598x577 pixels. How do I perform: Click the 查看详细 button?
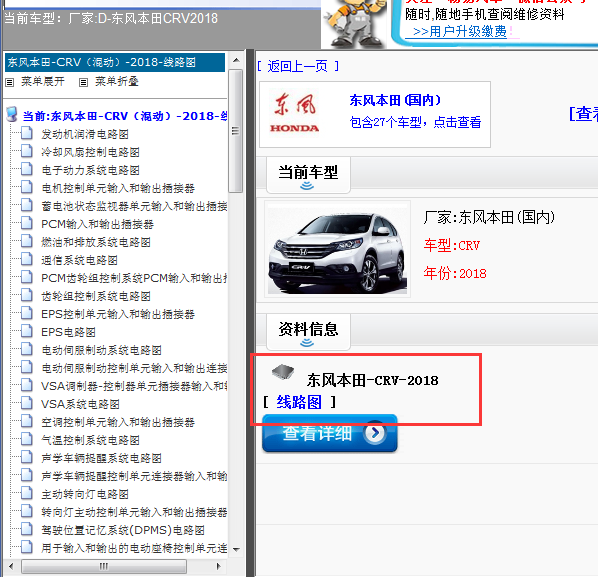pyautogui.click(x=330, y=433)
